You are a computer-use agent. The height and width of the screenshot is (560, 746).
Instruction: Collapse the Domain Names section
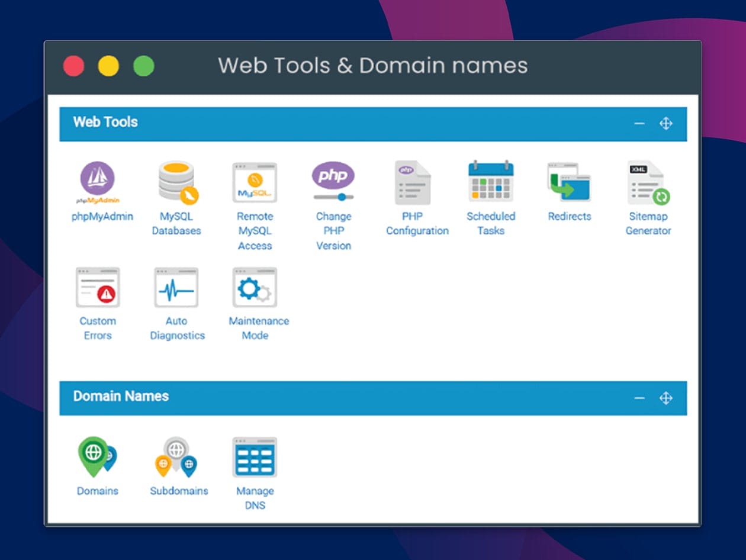coord(639,398)
